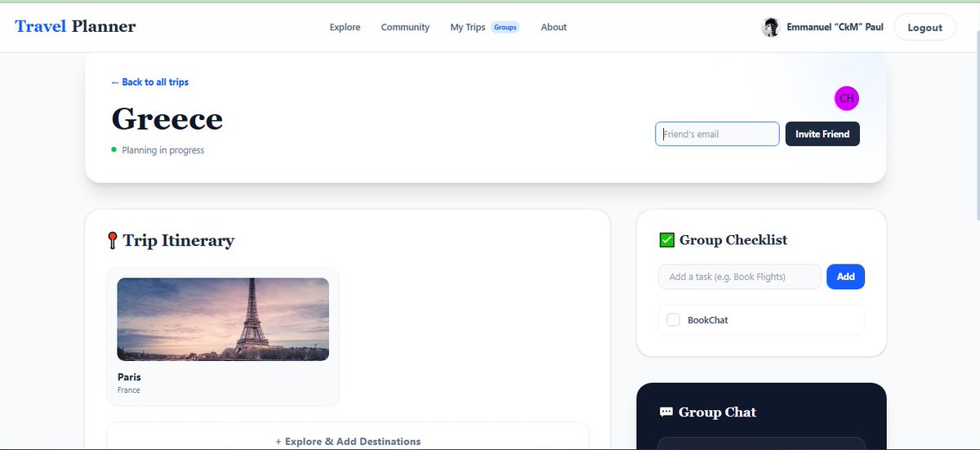Screen dimensions: 980x450
Task: Click the Greece trip title
Action: [x=167, y=119]
